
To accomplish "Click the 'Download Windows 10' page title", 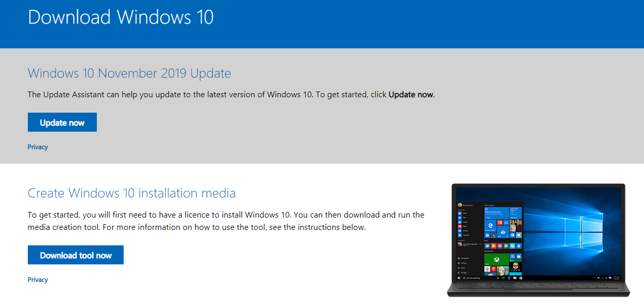I will click(121, 17).
